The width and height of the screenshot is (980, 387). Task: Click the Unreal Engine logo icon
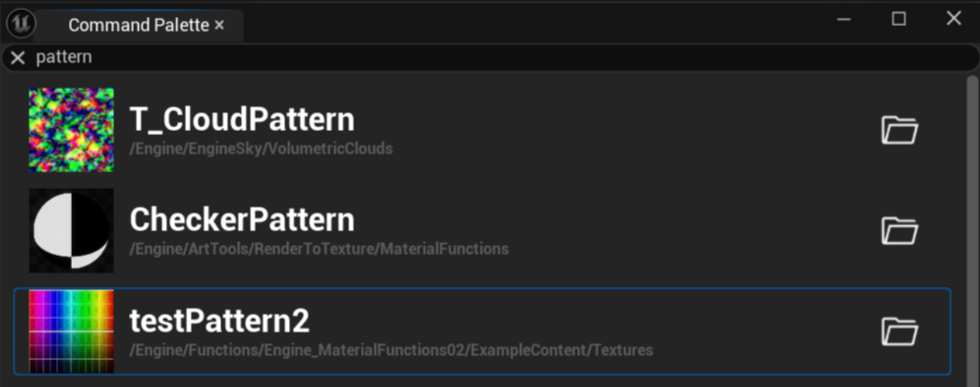point(20,24)
